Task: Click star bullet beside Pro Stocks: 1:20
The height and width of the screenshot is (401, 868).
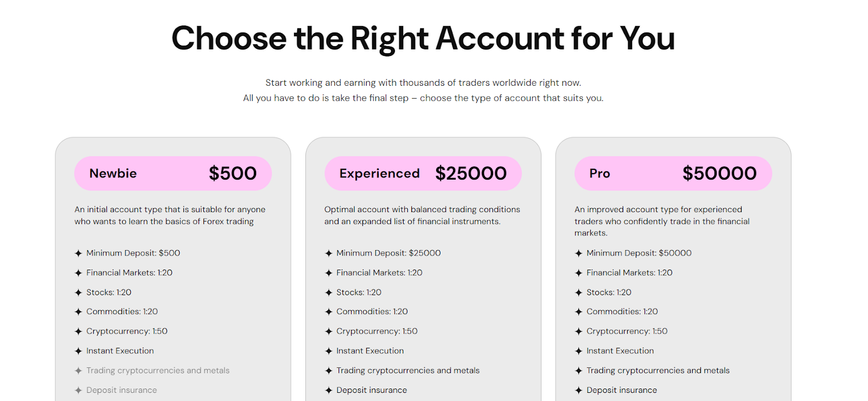Action: tap(578, 292)
